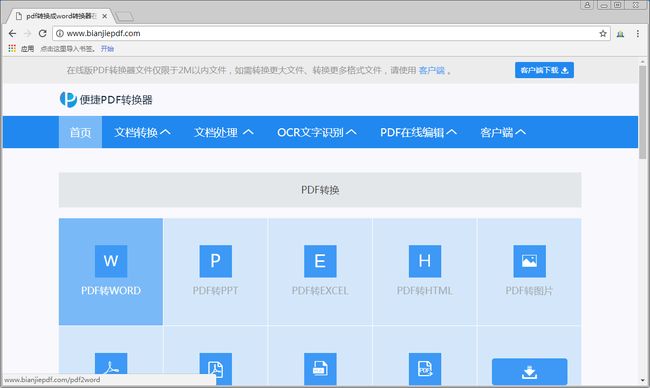Click the PDF转PPT tile label
Viewport: 650px width, 388px height.
pyautogui.click(x=216, y=291)
